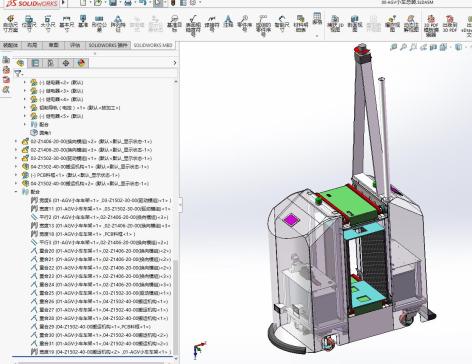Click the Pattern Feature tool
This screenshot has height=364, width=472.
118,23
